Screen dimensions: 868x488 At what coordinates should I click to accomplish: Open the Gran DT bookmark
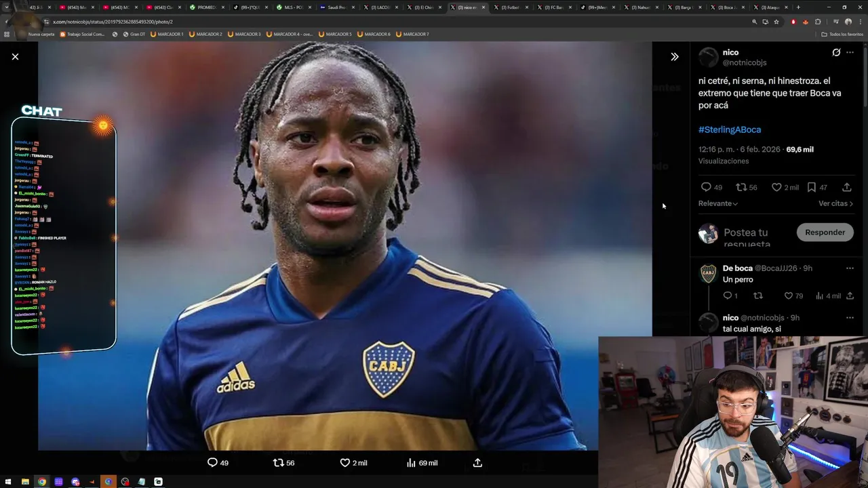[x=134, y=34]
